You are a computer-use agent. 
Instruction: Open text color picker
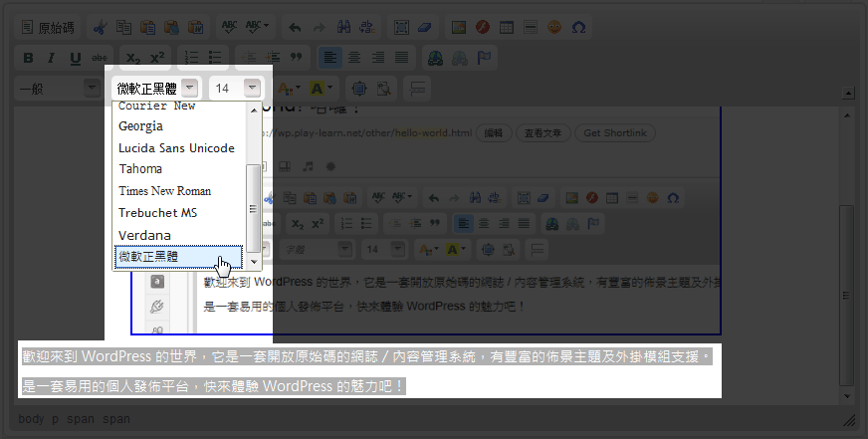click(289, 88)
